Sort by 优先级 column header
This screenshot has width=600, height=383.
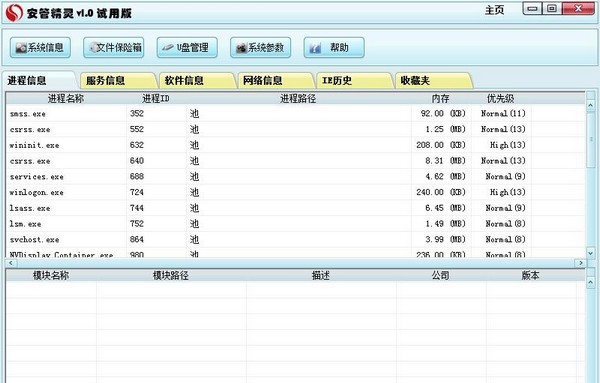[501, 98]
